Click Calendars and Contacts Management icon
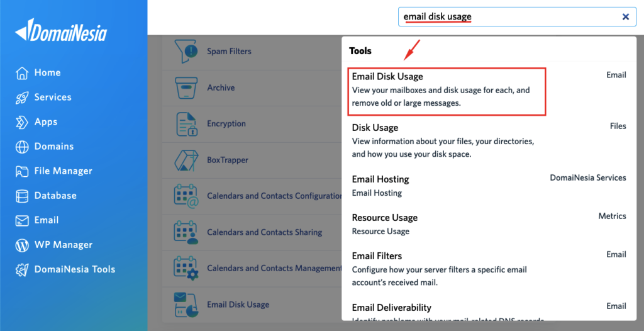 click(186, 269)
